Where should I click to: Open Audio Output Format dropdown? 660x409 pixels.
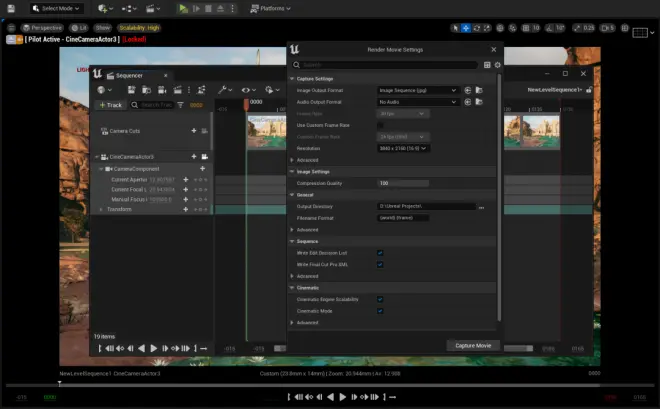(418, 102)
